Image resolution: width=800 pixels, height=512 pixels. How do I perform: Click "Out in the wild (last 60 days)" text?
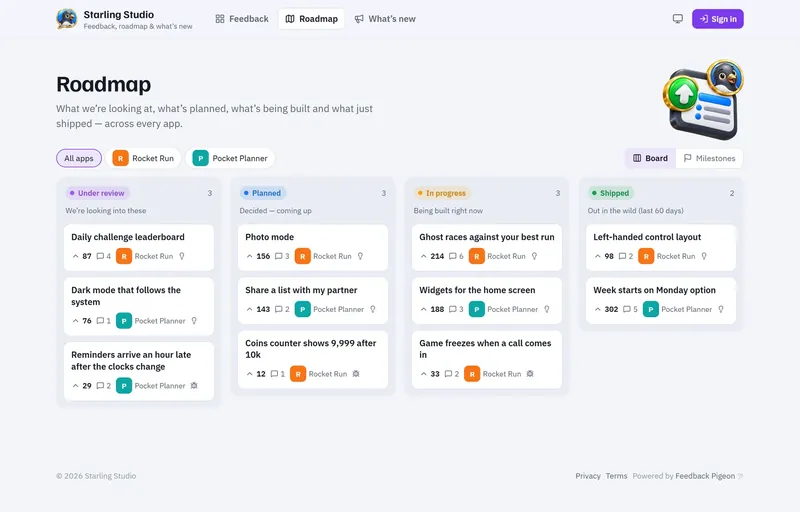(635, 211)
